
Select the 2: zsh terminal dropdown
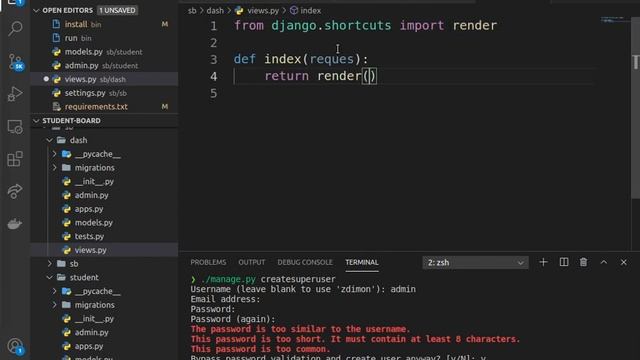pos(476,262)
